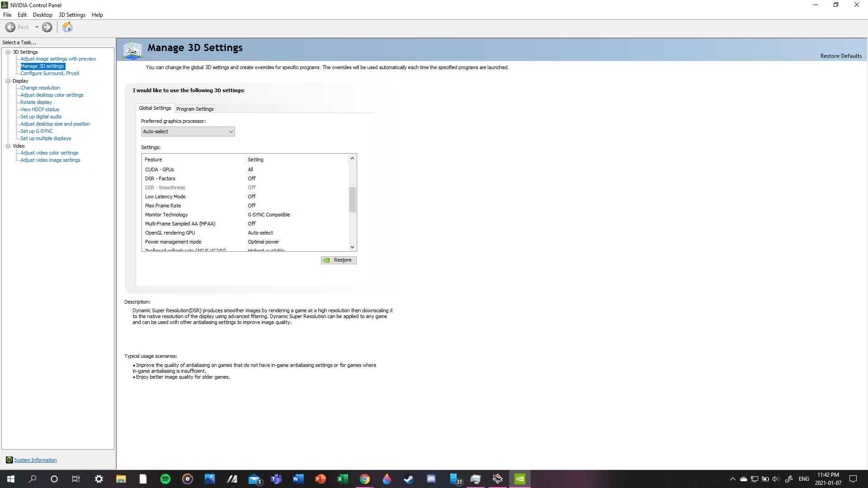Open PowerPoint from the taskbar
This screenshot has height=488, width=868.
321,479
